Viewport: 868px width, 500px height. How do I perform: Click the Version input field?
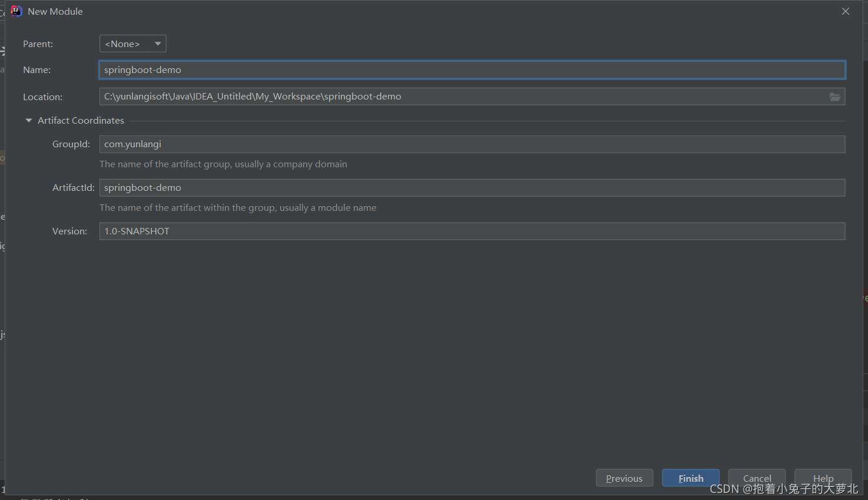(x=472, y=231)
